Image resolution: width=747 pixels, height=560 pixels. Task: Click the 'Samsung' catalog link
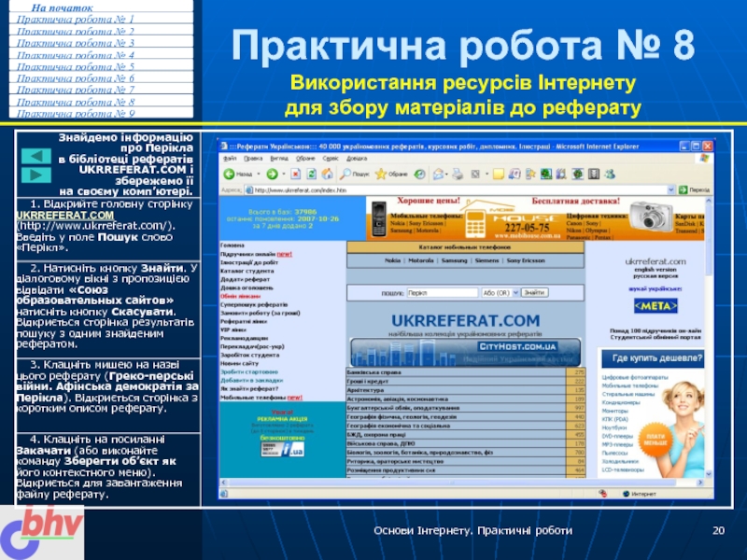tap(455, 260)
